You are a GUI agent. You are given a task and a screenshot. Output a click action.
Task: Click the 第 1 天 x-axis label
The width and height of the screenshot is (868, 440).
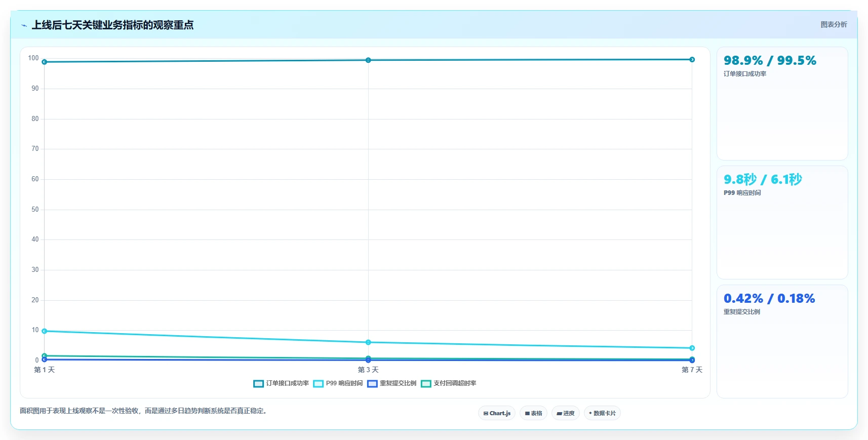point(45,370)
